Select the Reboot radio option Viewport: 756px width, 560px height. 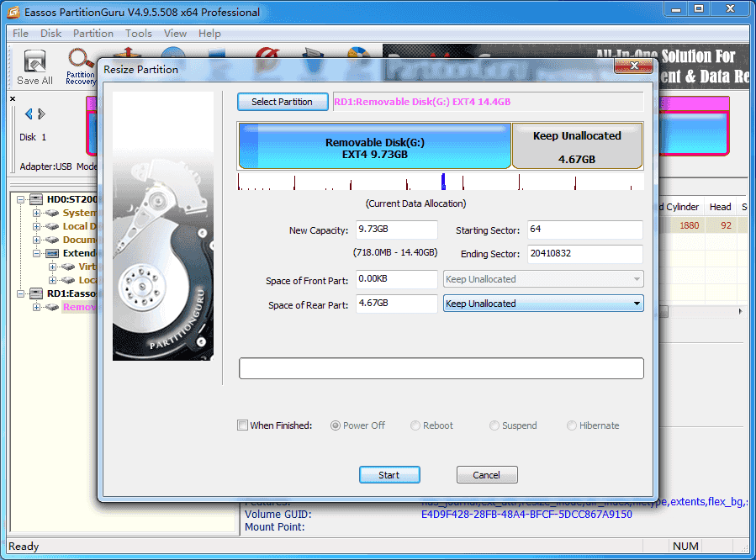pos(415,425)
